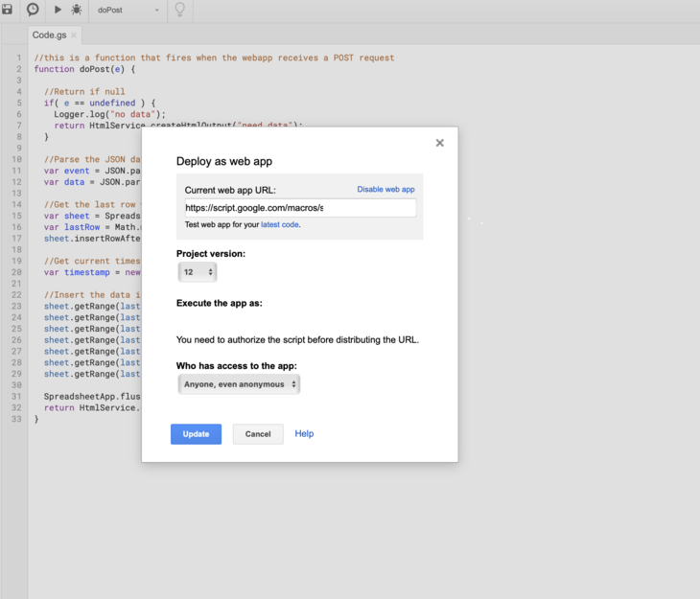700x599 pixels.
Task: Open the 'latest code' test link
Action: pos(280,225)
